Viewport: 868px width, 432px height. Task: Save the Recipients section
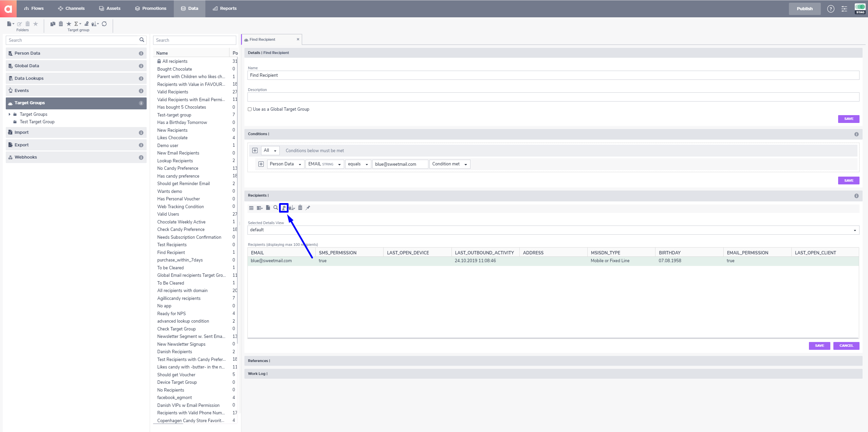pos(819,346)
